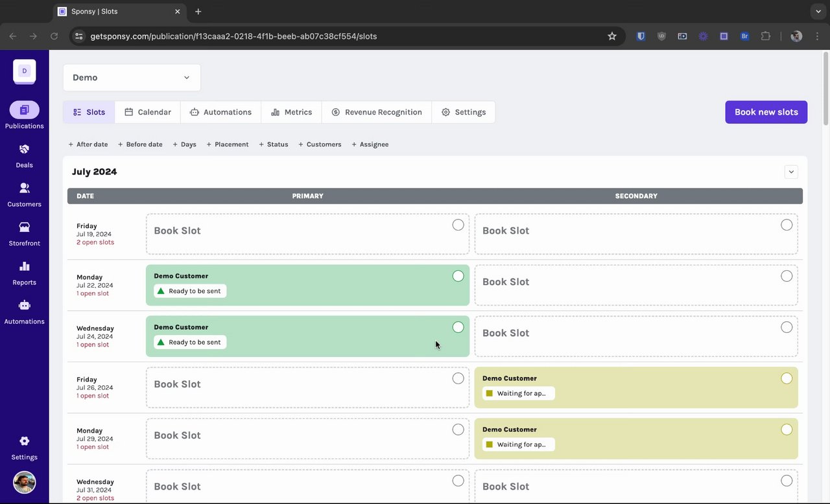
Task: Open Deals in the sidebar
Action: 24,155
